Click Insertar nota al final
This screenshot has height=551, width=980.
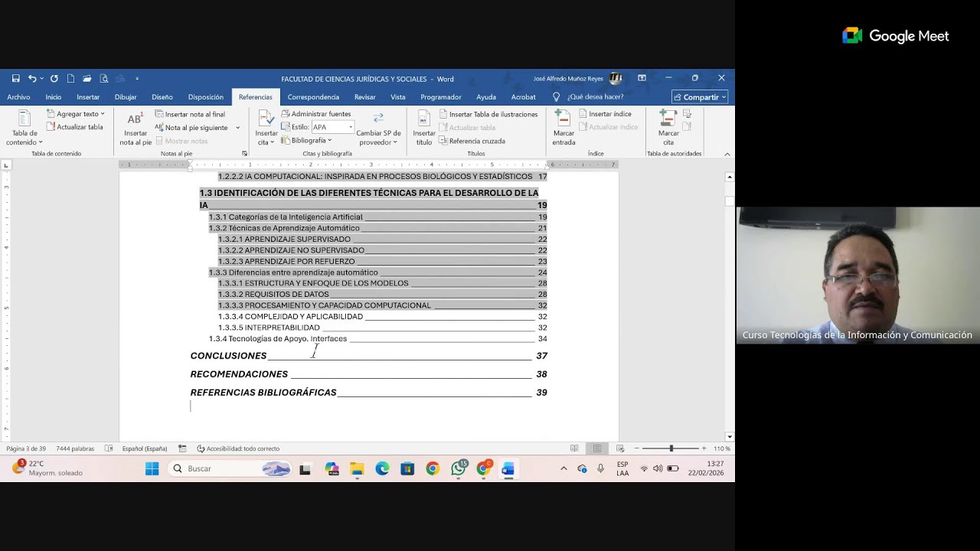[190, 114]
